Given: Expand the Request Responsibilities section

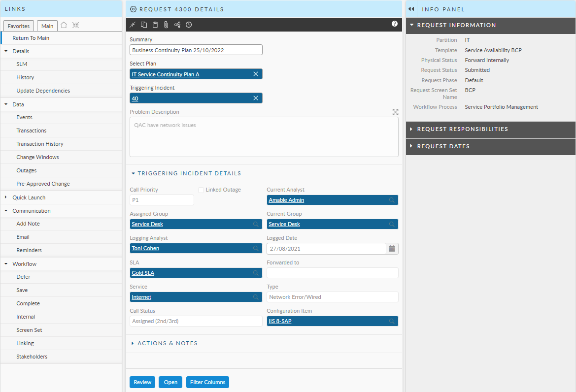Looking at the screenshot, I should coord(411,129).
